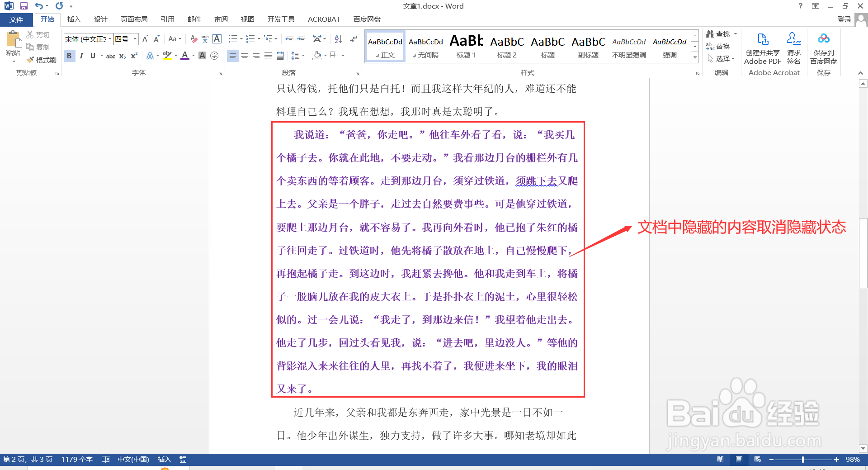Click the word count 1179 个字
868x470 pixels.
click(77, 460)
